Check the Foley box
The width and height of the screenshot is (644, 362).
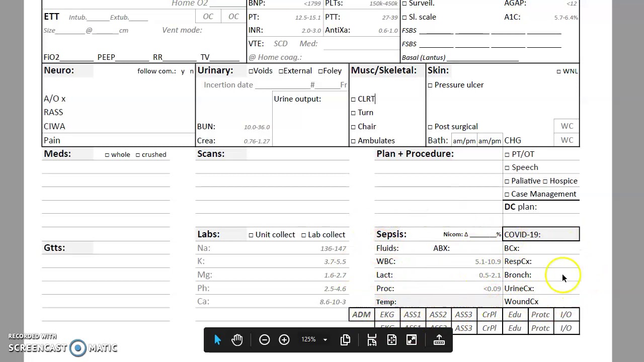(x=320, y=71)
